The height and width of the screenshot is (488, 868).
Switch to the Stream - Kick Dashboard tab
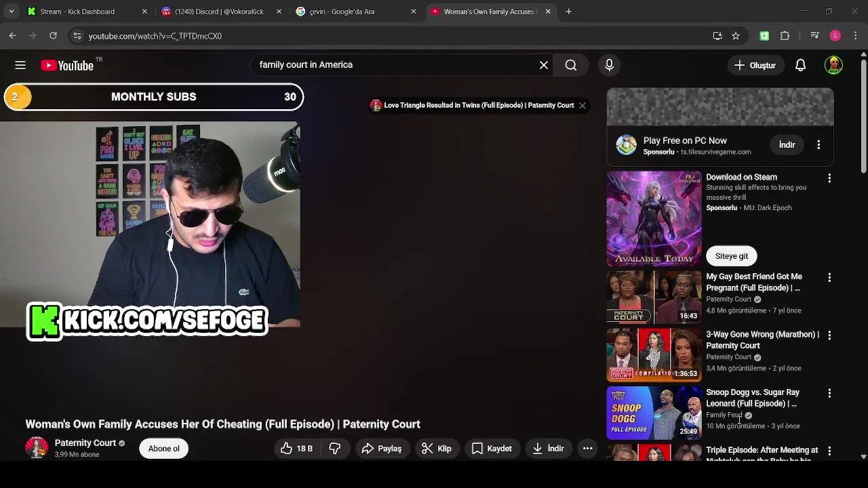tap(87, 12)
